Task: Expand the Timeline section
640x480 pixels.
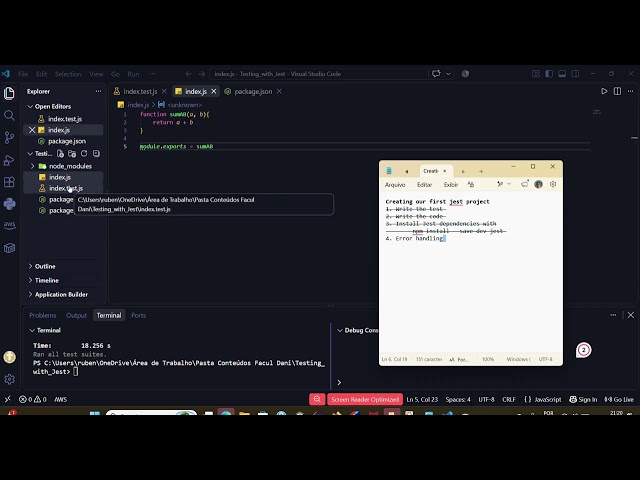Action: point(47,280)
